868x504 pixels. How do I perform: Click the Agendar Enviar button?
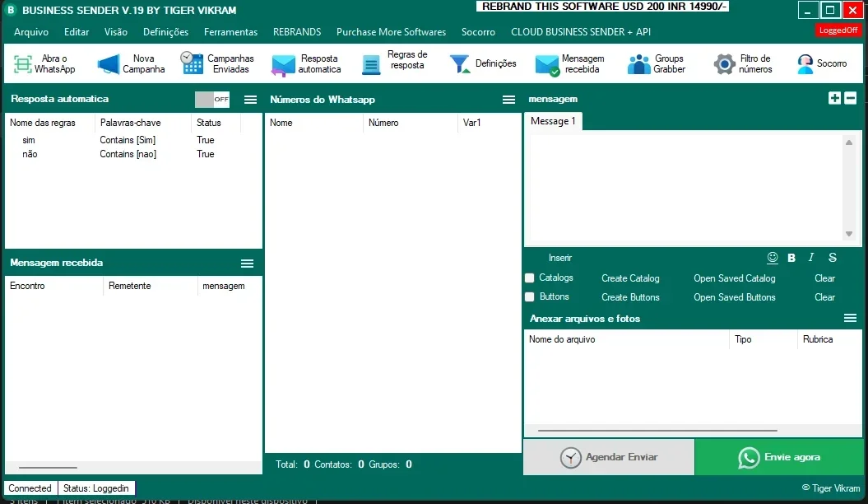(608, 458)
